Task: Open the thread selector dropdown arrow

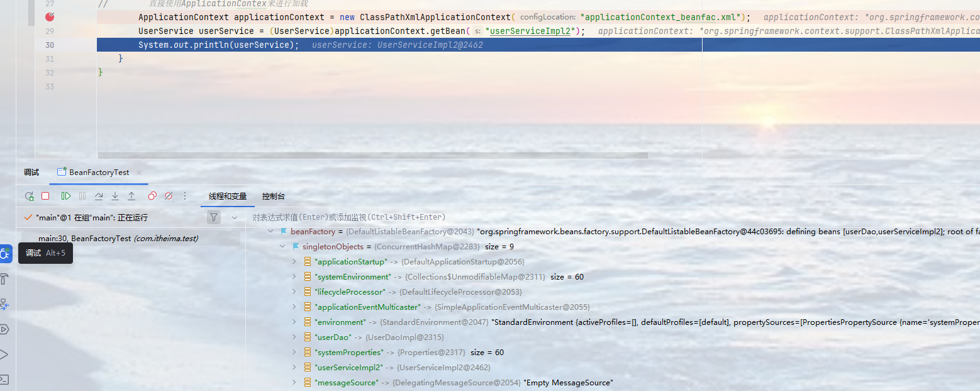Action: coord(235,217)
